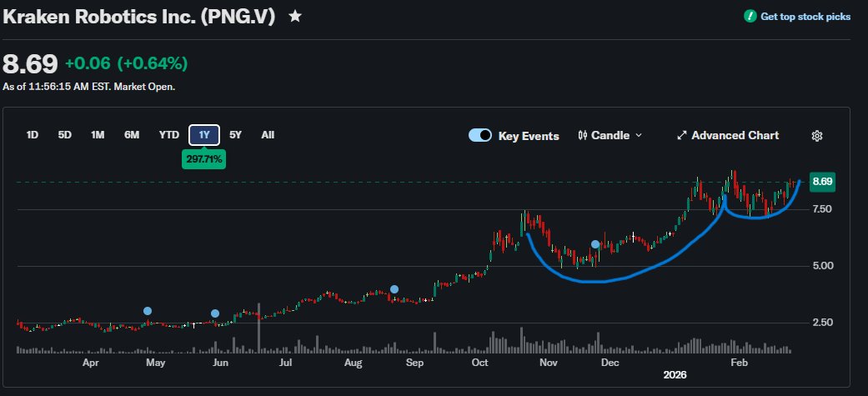
Task: Click the Kraken Robotics Inc. (PNG.V) title
Action: (139, 18)
